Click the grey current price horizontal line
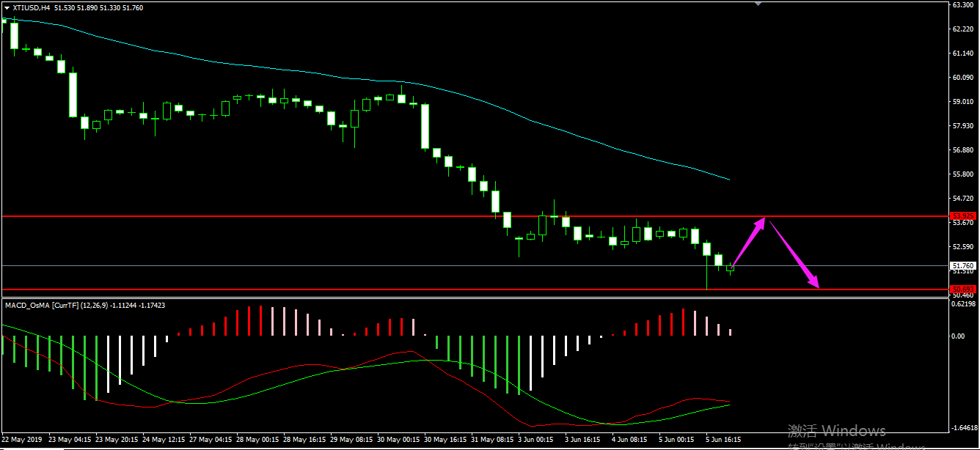The image size is (980, 450). [367, 265]
